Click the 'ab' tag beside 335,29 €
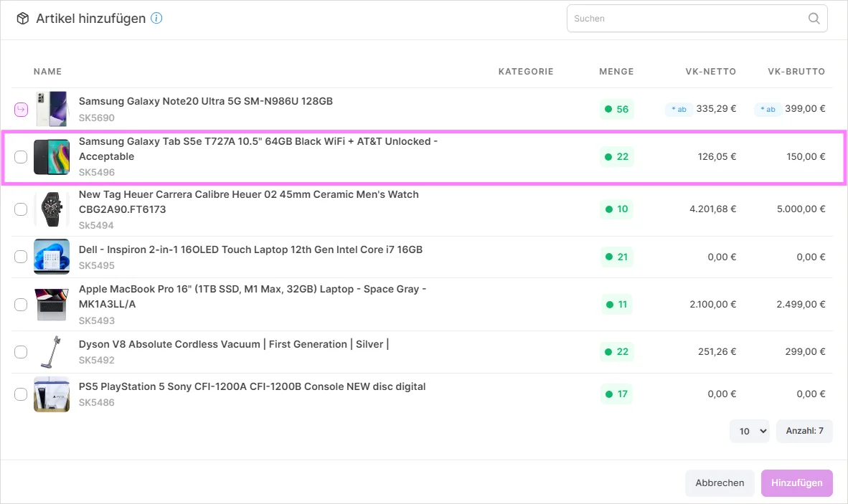The height and width of the screenshot is (504, 848). tap(679, 109)
